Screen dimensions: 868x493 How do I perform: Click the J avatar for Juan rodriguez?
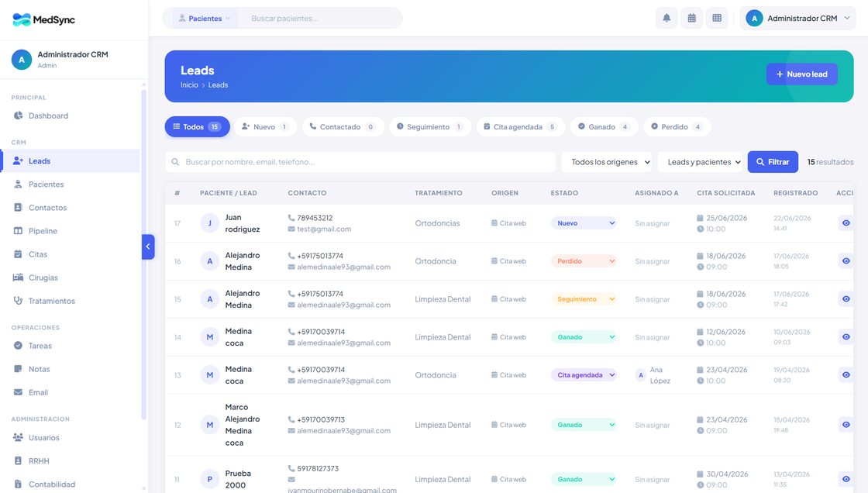point(210,223)
